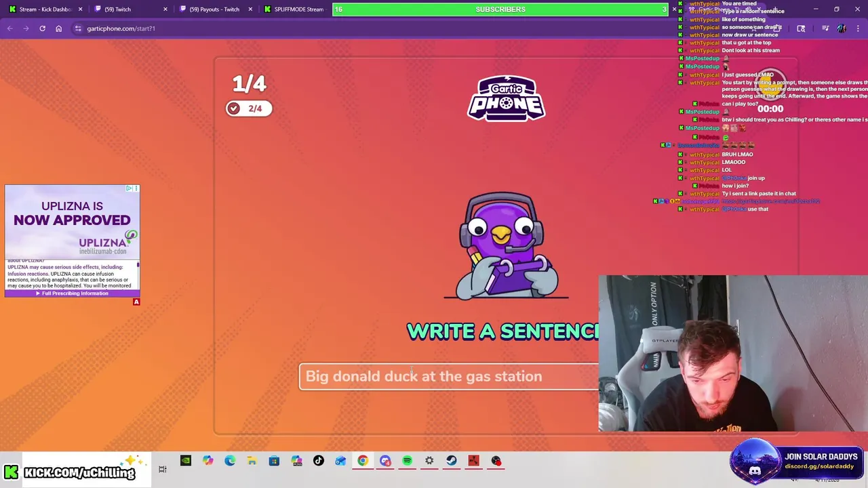Click the "Dont look at his stream" chat message
The image size is (868, 488).
(751, 50)
